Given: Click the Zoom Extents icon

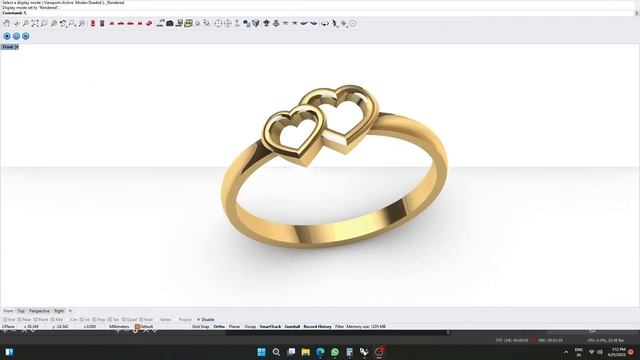Looking at the screenshot, I should pos(35,24).
